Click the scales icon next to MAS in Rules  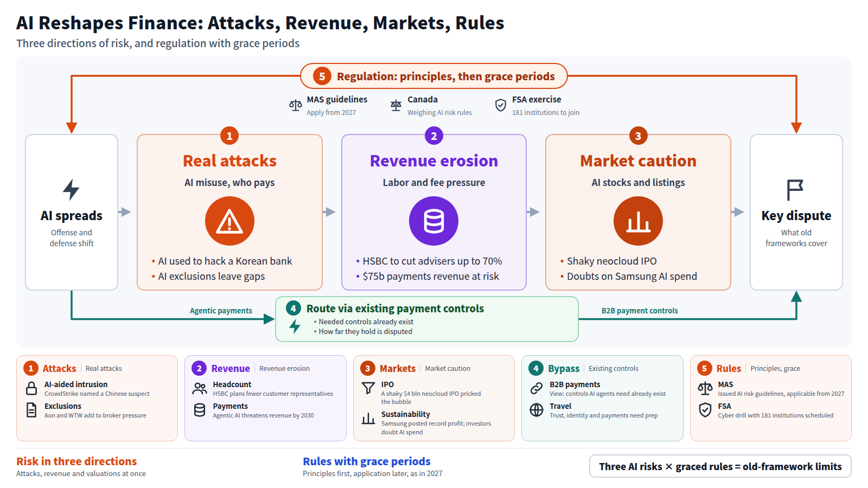coord(705,388)
